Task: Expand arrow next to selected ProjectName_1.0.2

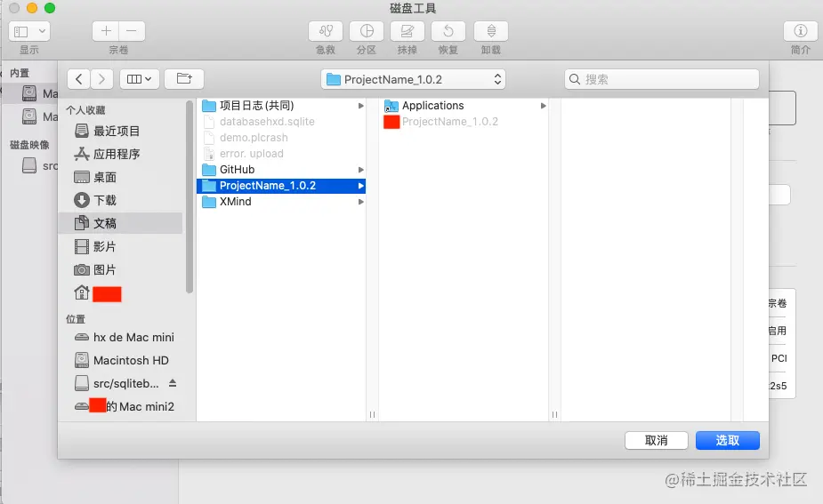Action: [360, 186]
